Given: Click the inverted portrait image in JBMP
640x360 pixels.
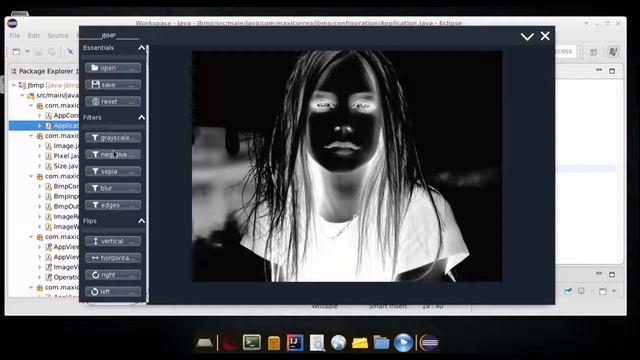Looking at the screenshot, I should click(347, 166).
